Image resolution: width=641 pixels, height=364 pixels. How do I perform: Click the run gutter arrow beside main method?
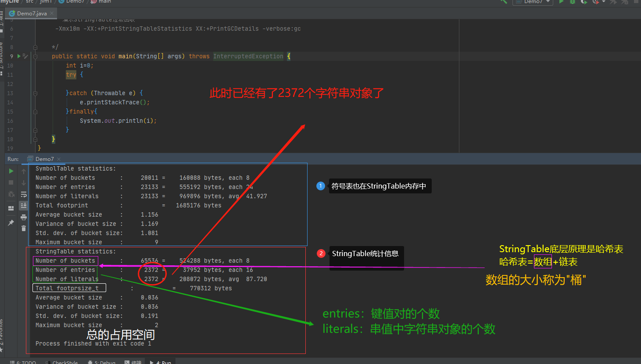tap(19, 56)
